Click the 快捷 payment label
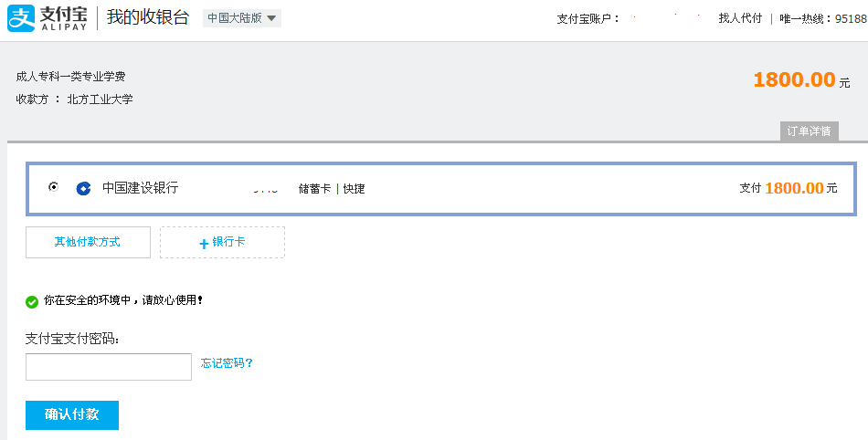The width and height of the screenshot is (868, 440). pyautogui.click(x=354, y=189)
